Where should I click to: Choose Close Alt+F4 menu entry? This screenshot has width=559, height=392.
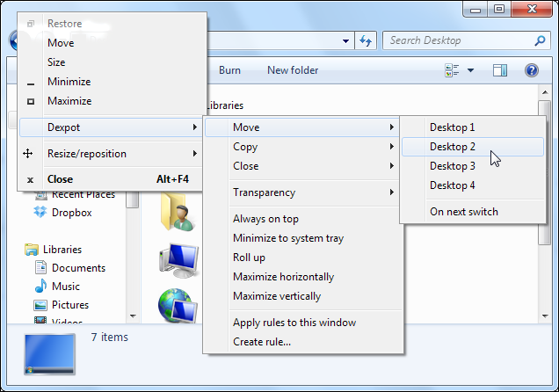coord(111,179)
